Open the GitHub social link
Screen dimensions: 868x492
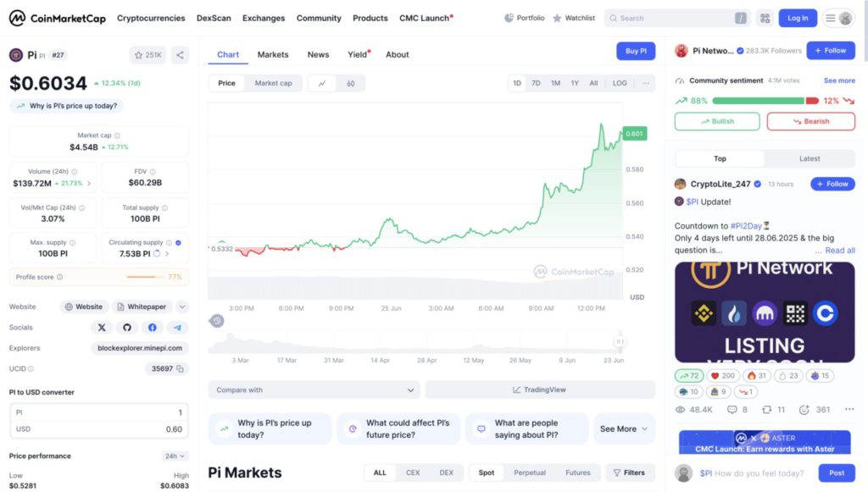point(127,327)
